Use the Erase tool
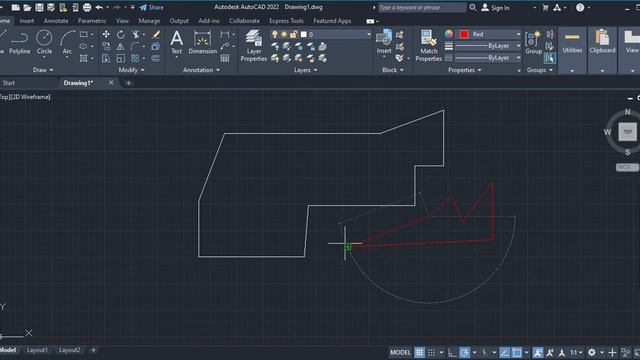The height and width of the screenshot is (360, 640). coord(156,34)
